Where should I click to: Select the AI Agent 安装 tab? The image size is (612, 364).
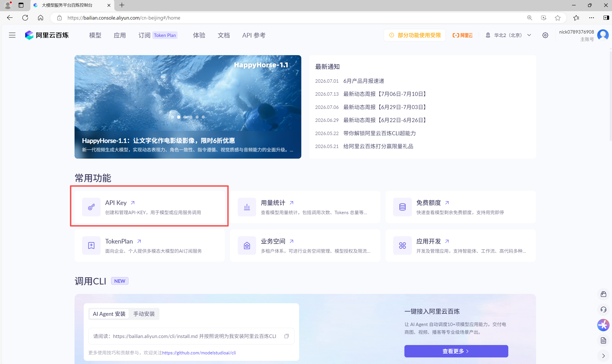(x=109, y=314)
